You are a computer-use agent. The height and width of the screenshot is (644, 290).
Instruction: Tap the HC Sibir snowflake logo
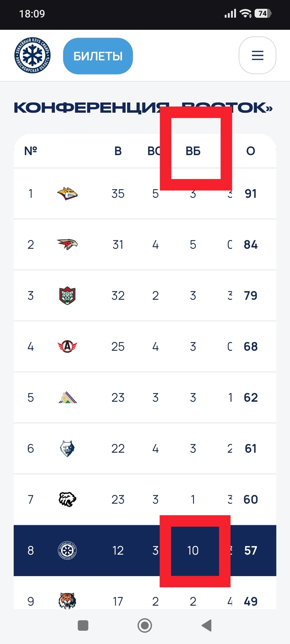pos(33,55)
